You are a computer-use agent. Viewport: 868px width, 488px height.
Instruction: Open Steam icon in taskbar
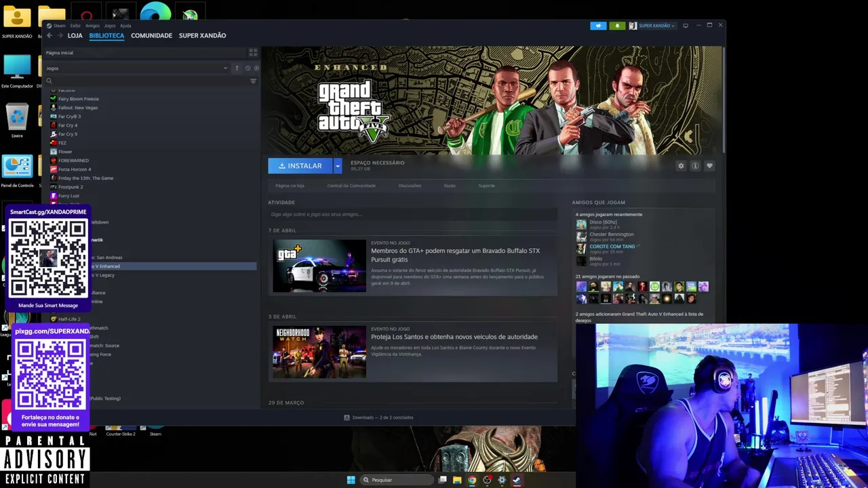tap(517, 480)
